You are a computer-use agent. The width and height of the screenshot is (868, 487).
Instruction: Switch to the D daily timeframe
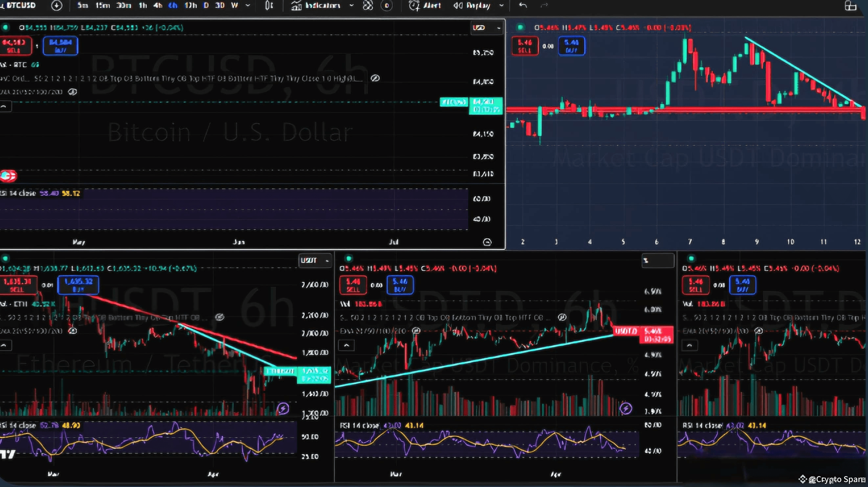(x=206, y=5)
